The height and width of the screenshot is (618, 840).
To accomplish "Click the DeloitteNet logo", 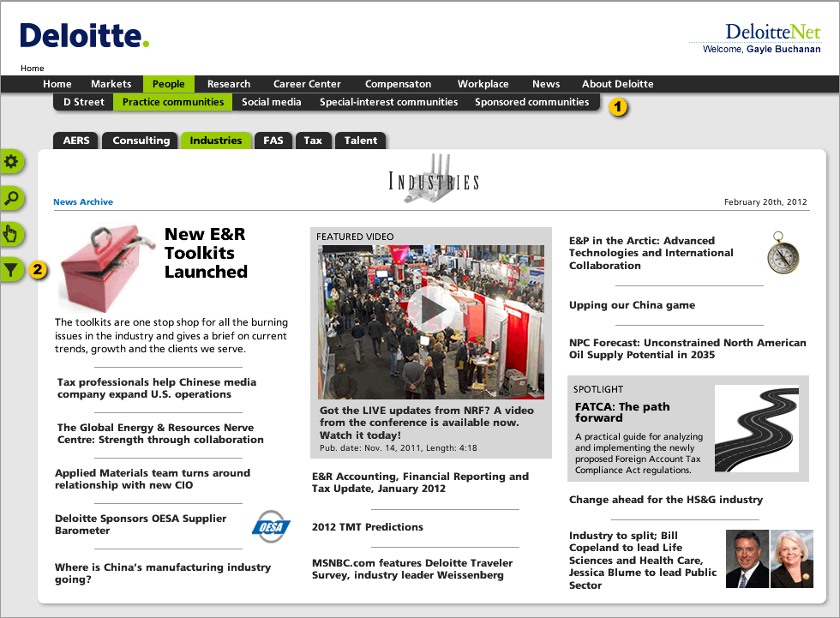I will 772,32.
